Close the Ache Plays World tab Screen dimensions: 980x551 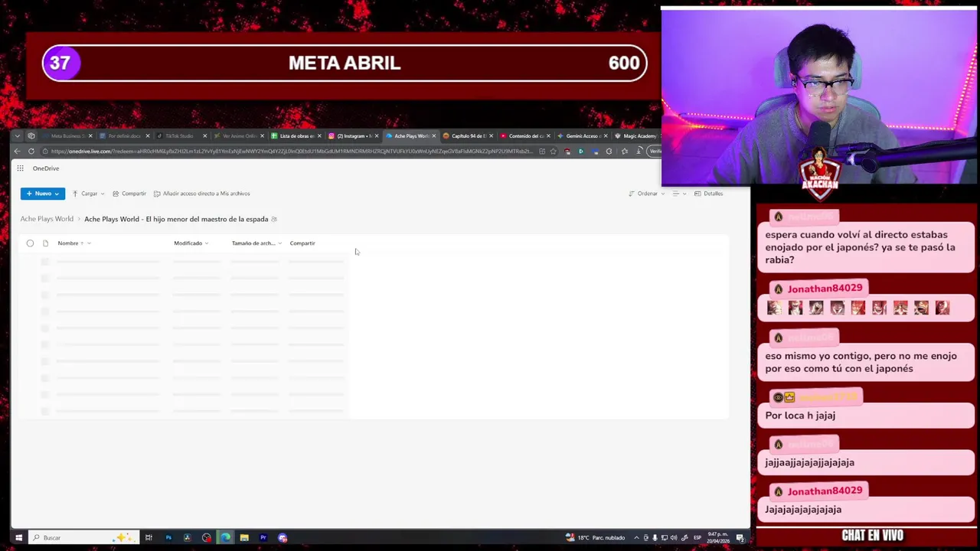click(x=434, y=136)
